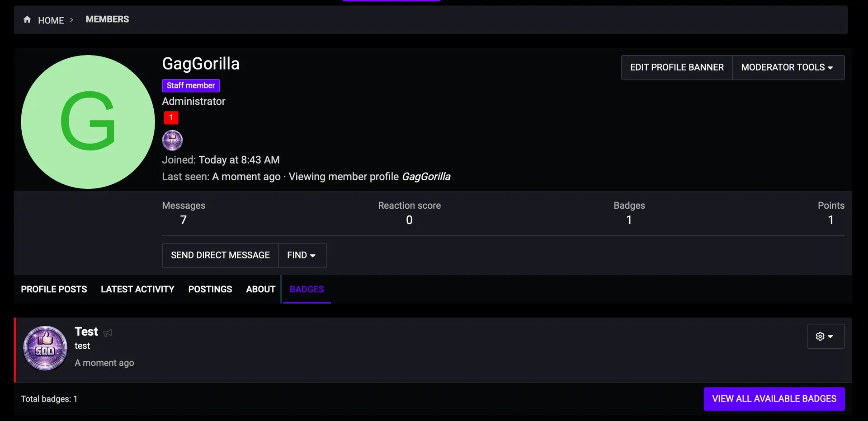This screenshot has height=421, width=868.
Task: Click the megaphone icon beside Test
Action: tap(108, 333)
